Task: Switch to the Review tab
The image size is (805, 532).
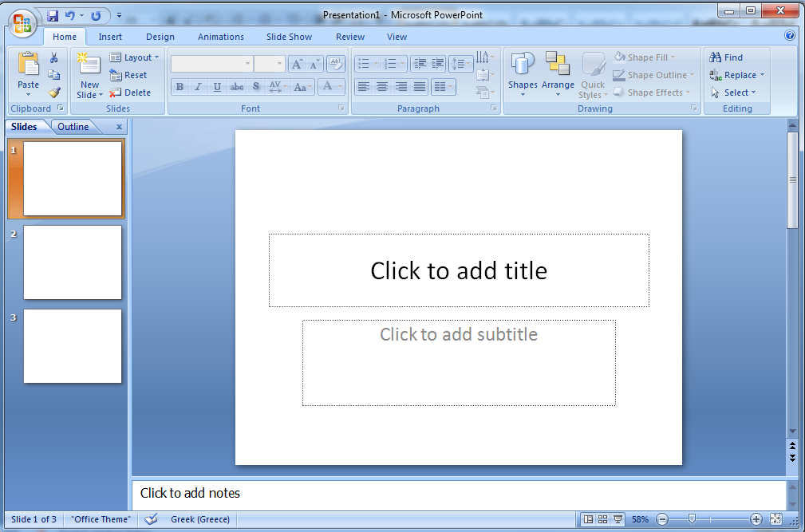Action: (x=350, y=37)
